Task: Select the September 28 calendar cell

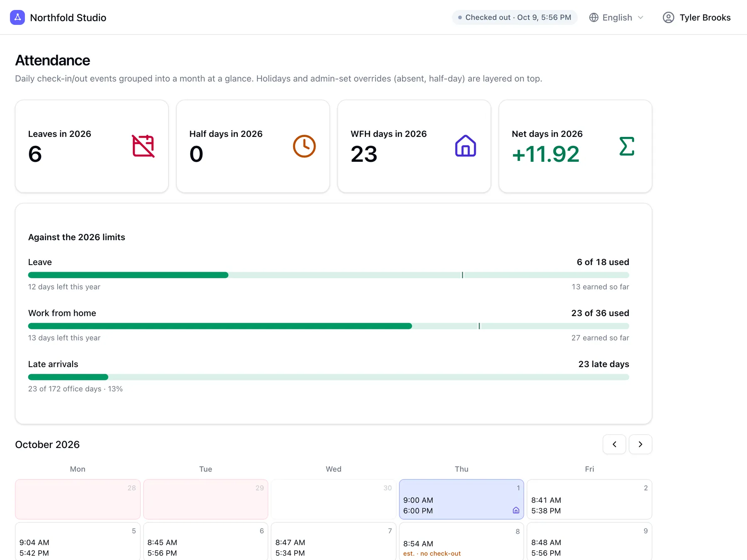Action: (x=78, y=499)
